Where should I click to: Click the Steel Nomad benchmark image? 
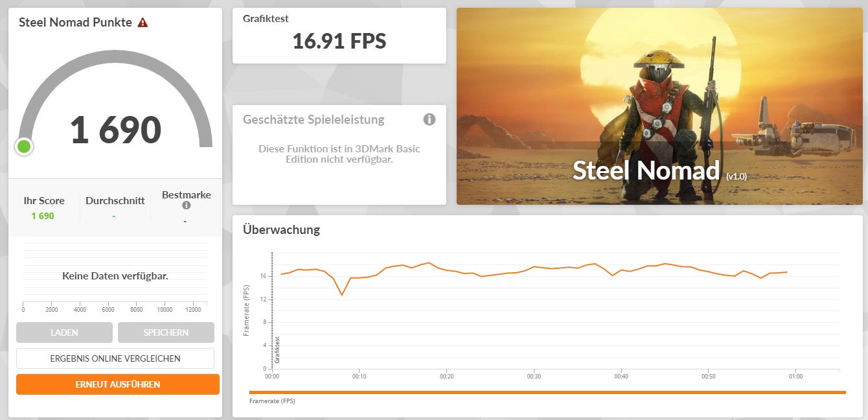(659, 106)
